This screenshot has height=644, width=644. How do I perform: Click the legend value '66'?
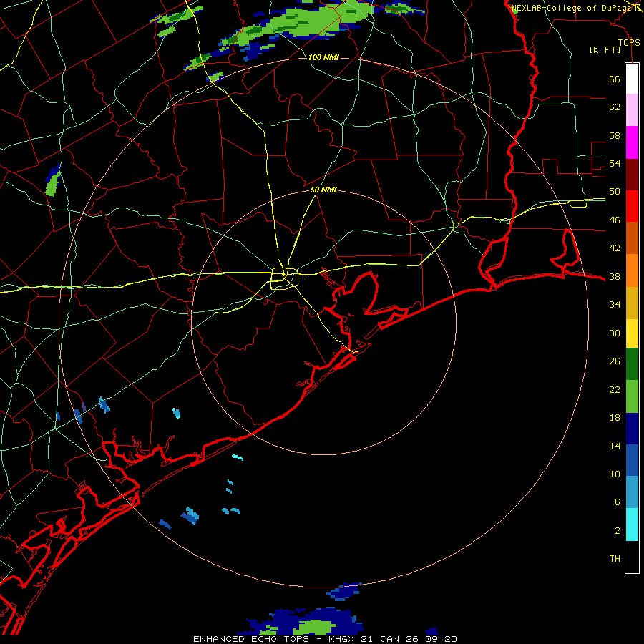[x=615, y=79]
